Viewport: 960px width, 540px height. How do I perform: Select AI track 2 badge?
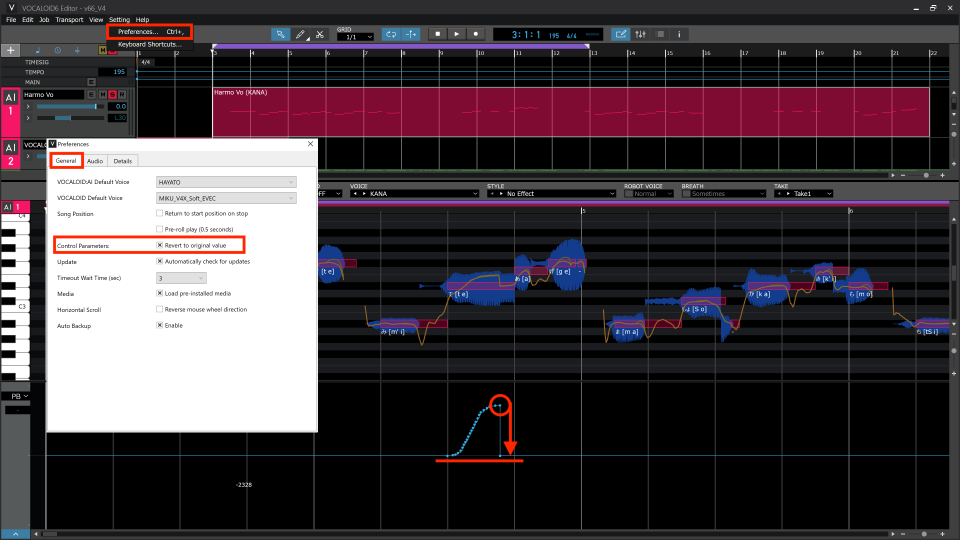(x=10, y=154)
